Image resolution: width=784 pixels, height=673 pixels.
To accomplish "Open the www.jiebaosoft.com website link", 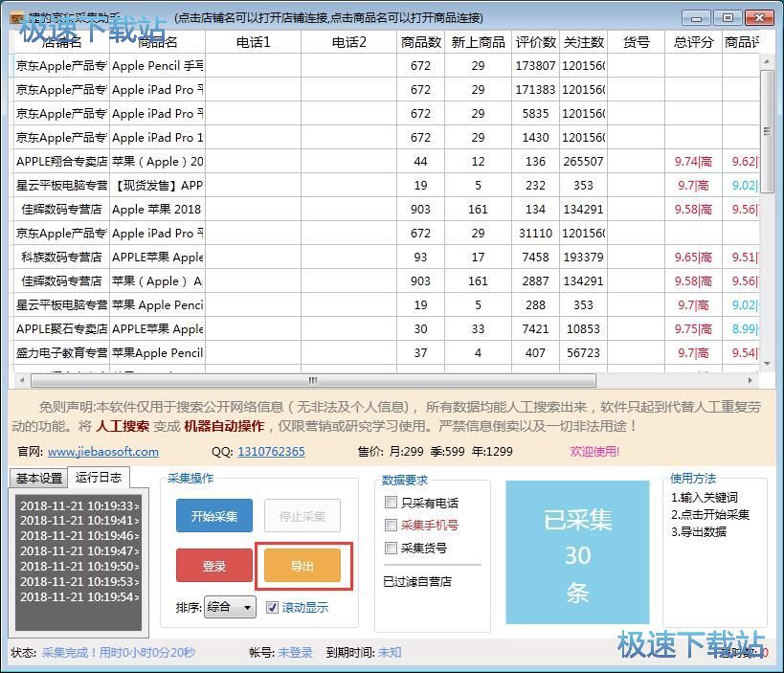I will [103, 452].
